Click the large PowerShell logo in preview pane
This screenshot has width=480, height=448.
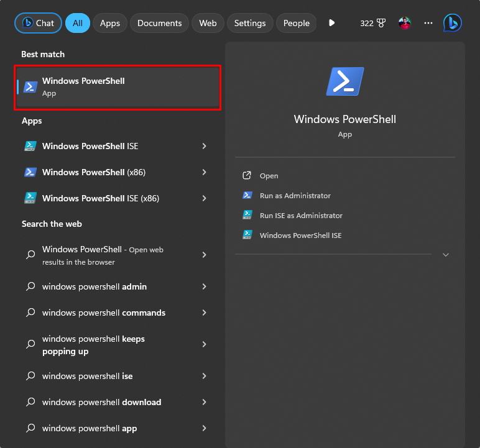345,81
